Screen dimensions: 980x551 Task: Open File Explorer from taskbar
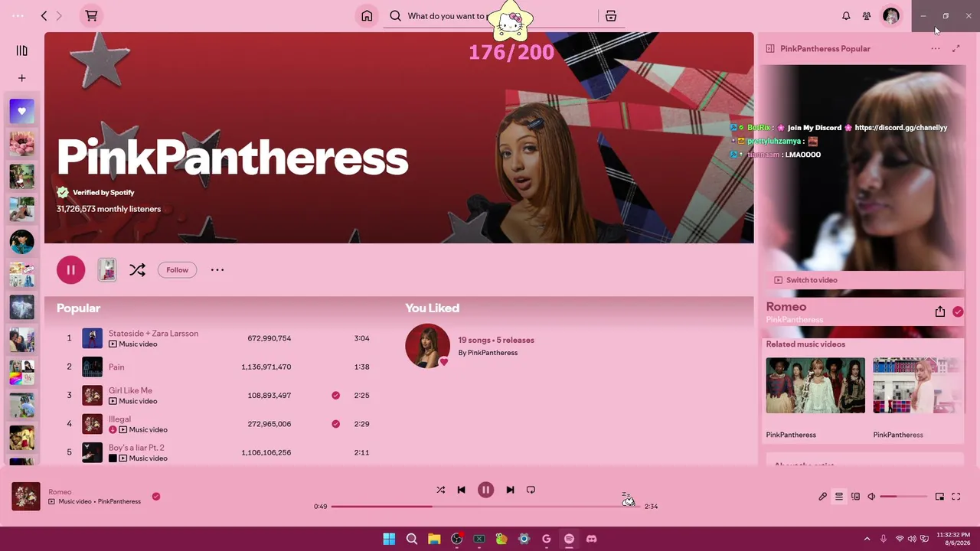click(434, 539)
